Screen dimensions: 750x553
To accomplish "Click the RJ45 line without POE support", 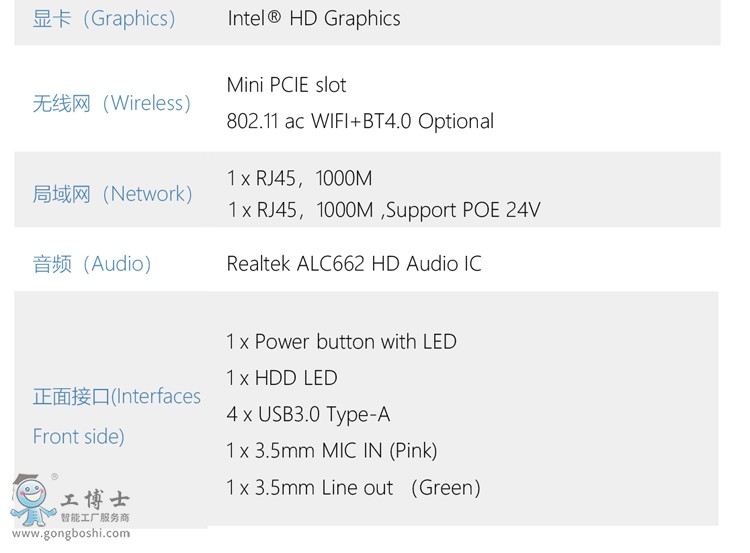I will [300, 178].
